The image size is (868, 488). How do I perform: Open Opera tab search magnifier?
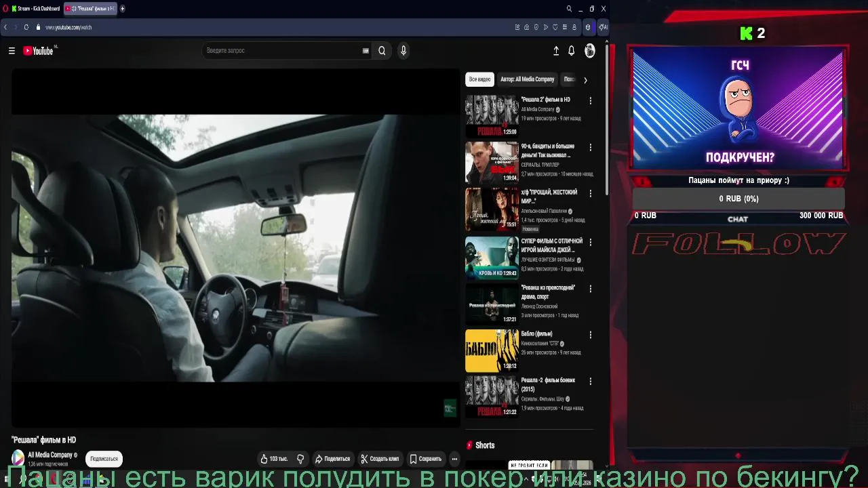pyautogui.click(x=569, y=9)
